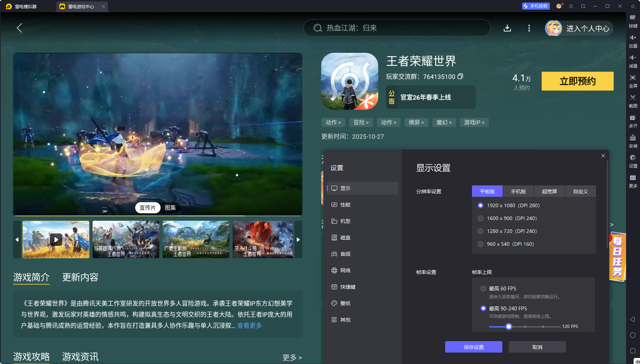This screenshot has height=364, width=640.
Task: Open the 音频 audio settings panel
Action: pyautogui.click(x=345, y=254)
